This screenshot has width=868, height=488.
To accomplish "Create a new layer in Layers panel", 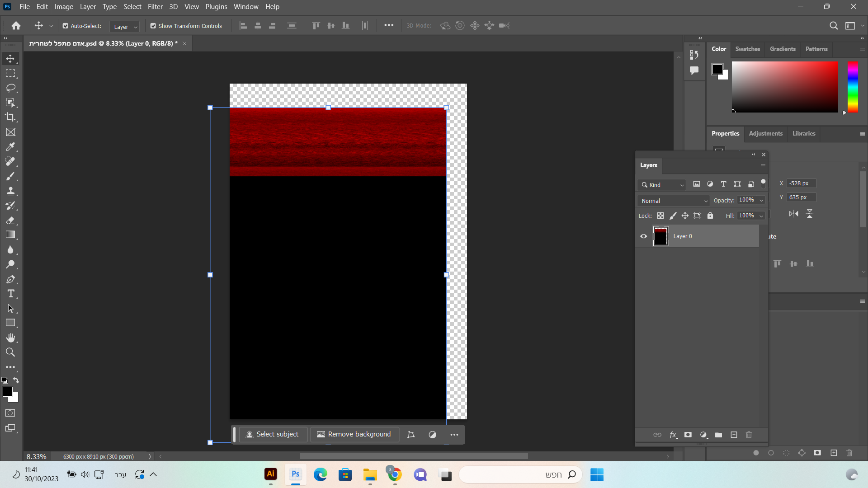I will [734, 435].
